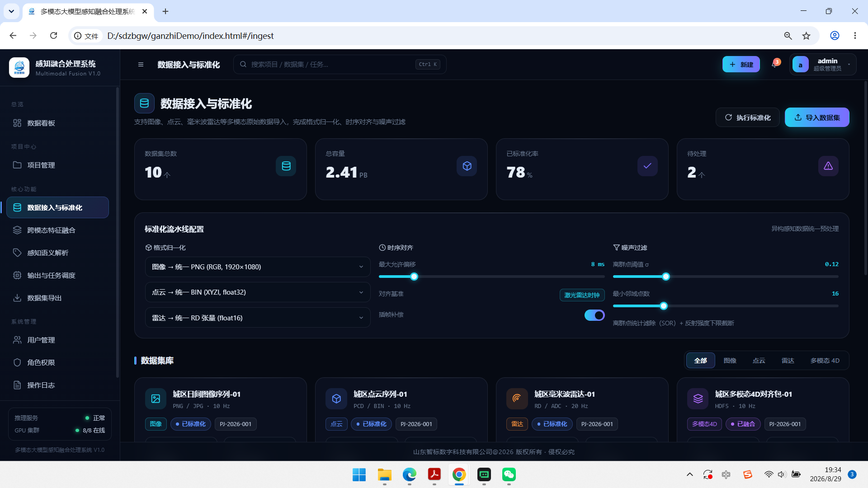Filter dataset library by 多模态 4D tab
Screen dimensions: 868x488
825,361
